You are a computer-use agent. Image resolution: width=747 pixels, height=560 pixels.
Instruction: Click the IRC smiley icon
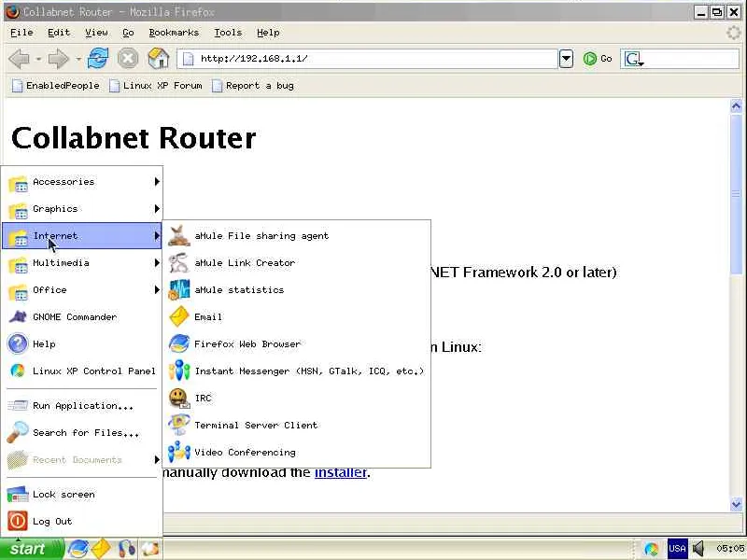click(179, 399)
